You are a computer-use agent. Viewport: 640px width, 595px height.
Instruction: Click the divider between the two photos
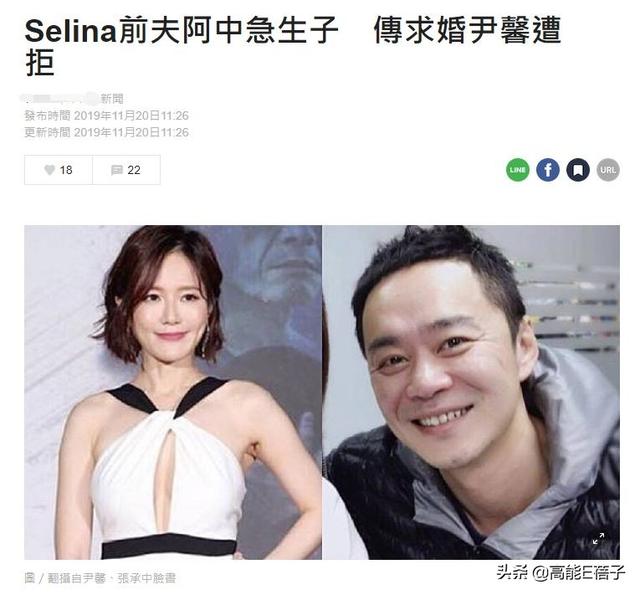click(322, 392)
